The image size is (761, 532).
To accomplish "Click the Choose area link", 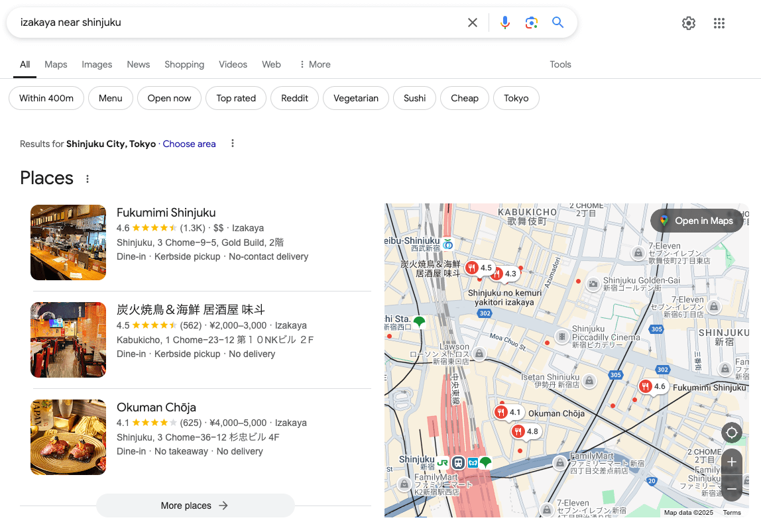I will point(189,144).
